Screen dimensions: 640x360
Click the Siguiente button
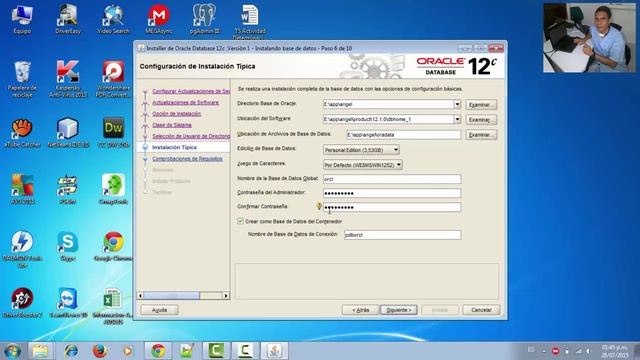[399, 310]
